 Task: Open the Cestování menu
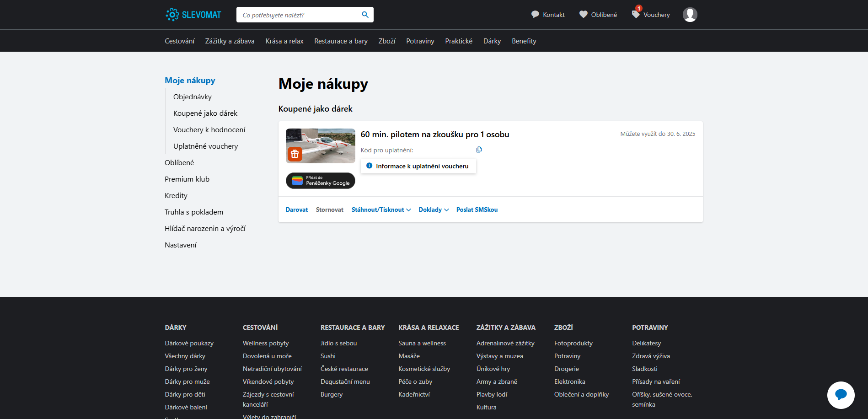click(179, 41)
